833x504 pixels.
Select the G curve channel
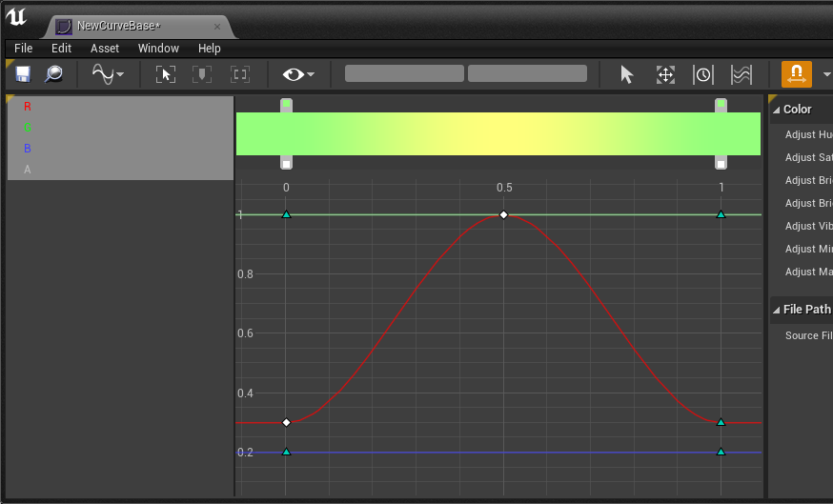click(x=28, y=128)
